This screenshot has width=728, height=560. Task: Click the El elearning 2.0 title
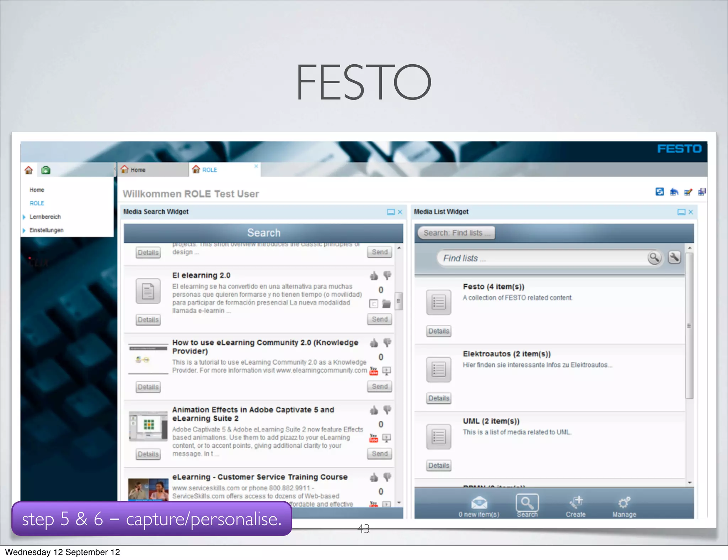[201, 275]
